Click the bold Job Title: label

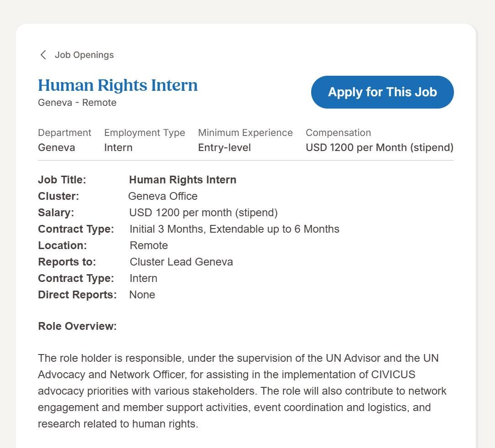62,180
